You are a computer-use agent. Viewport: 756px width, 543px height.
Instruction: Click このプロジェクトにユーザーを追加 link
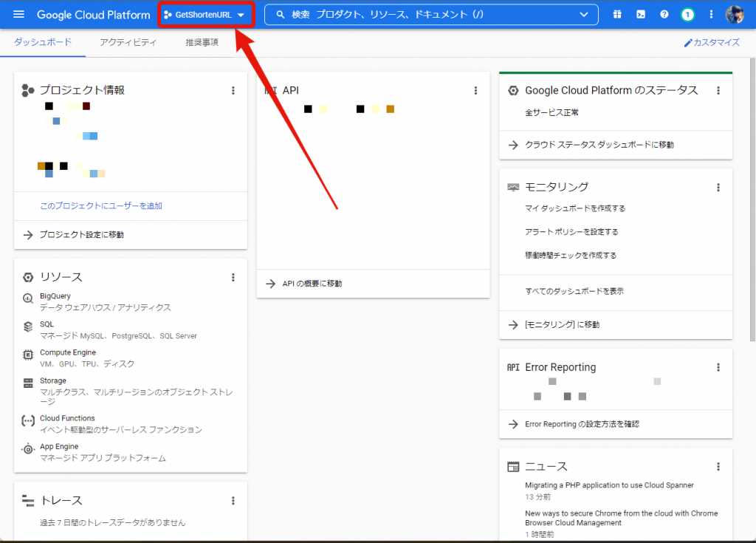coord(101,206)
